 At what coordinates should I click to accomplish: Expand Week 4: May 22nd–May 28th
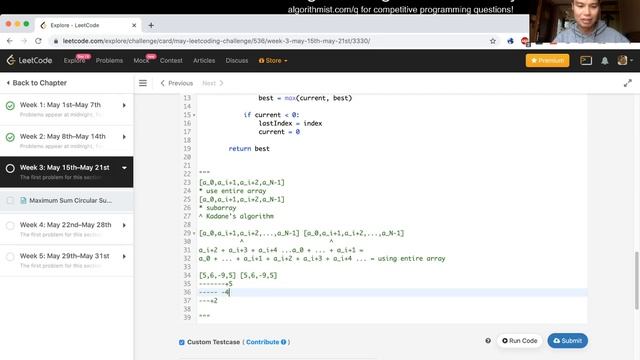124,225
